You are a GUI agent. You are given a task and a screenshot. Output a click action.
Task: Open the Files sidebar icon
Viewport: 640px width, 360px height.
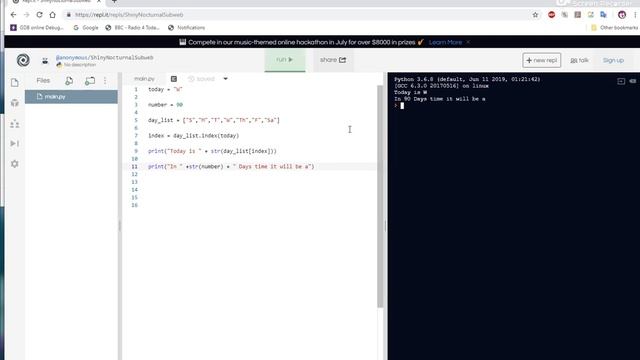click(15, 82)
